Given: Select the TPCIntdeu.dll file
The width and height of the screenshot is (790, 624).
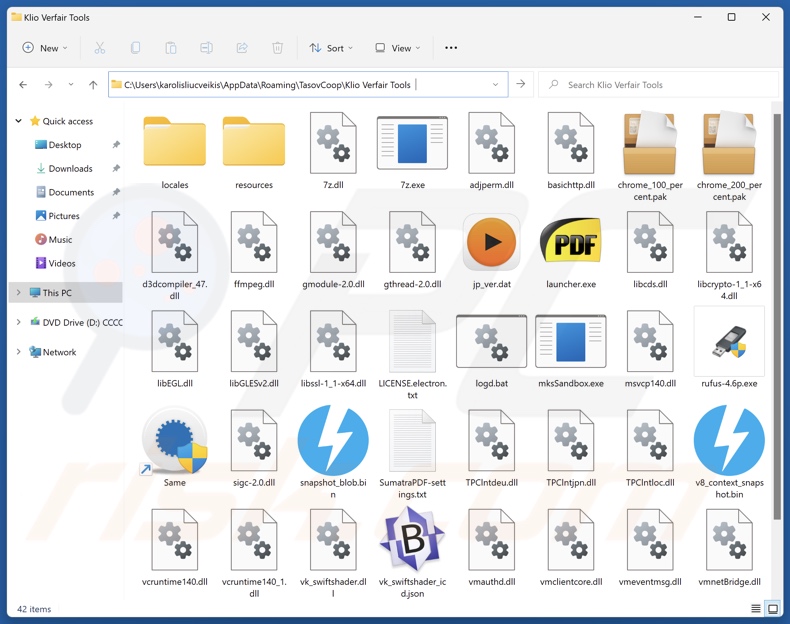Looking at the screenshot, I should [491, 449].
